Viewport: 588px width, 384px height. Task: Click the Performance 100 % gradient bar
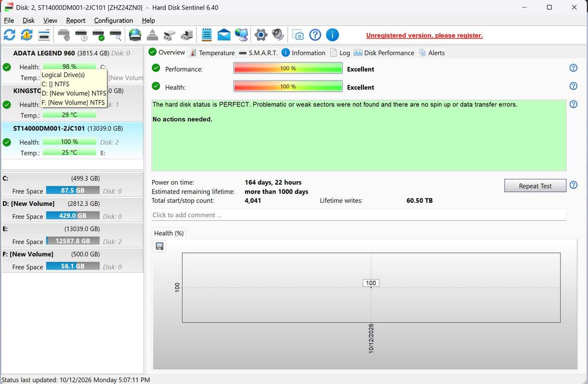tap(288, 68)
